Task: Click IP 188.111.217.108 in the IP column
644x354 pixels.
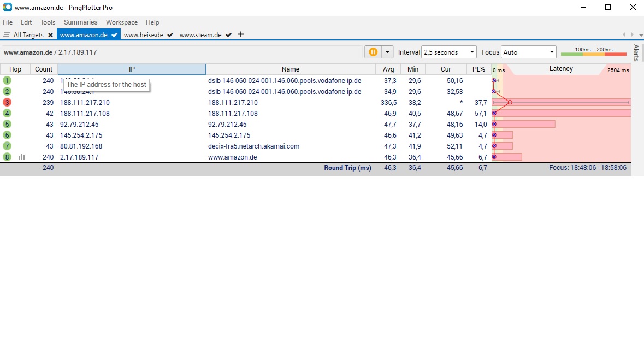Action: point(85,113)
